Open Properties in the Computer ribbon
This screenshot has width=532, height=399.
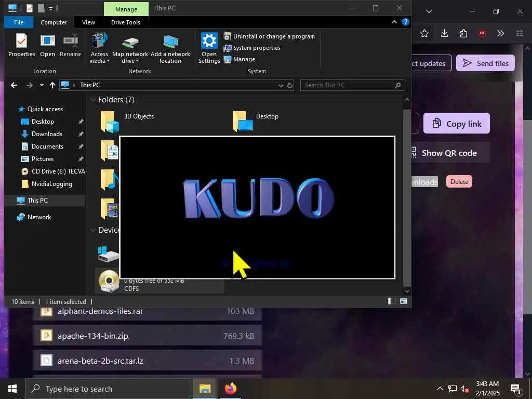point(21,46)
